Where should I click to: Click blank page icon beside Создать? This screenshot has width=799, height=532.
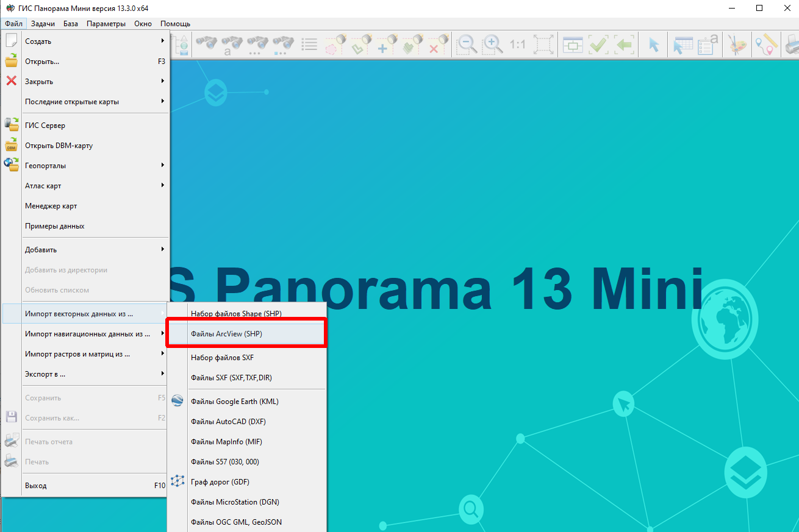(x=11, y=41)
